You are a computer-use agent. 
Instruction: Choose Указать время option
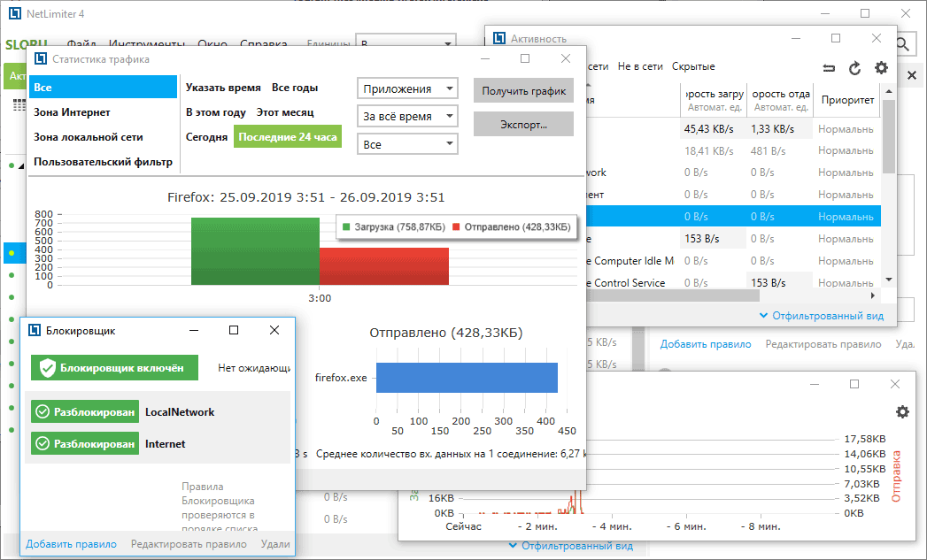(223, 88)
